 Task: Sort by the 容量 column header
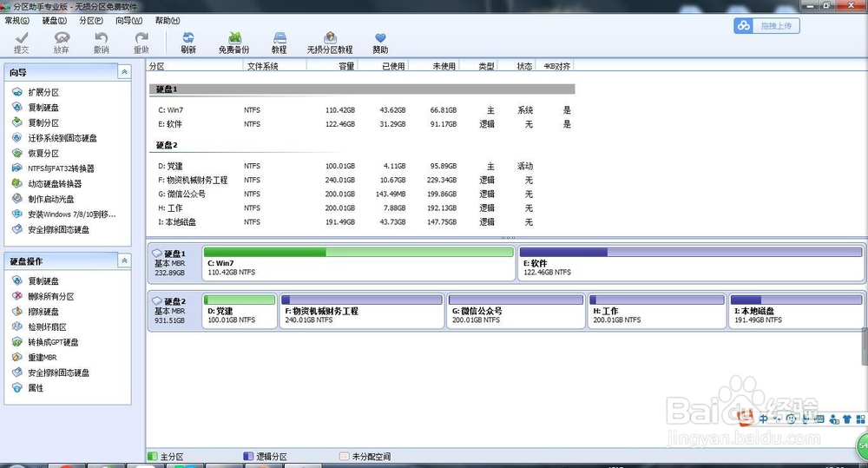point(332,66)
